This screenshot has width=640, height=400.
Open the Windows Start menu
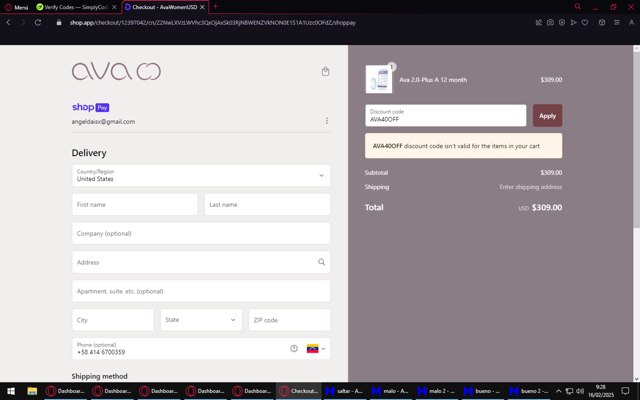(x=11, y=391)
